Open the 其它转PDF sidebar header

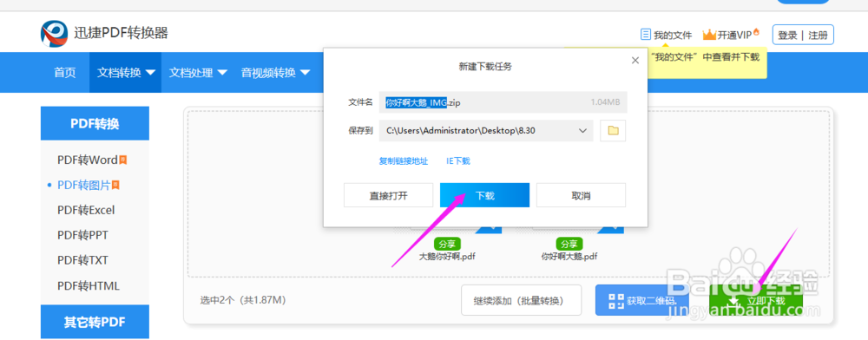(x=95, y=322)
